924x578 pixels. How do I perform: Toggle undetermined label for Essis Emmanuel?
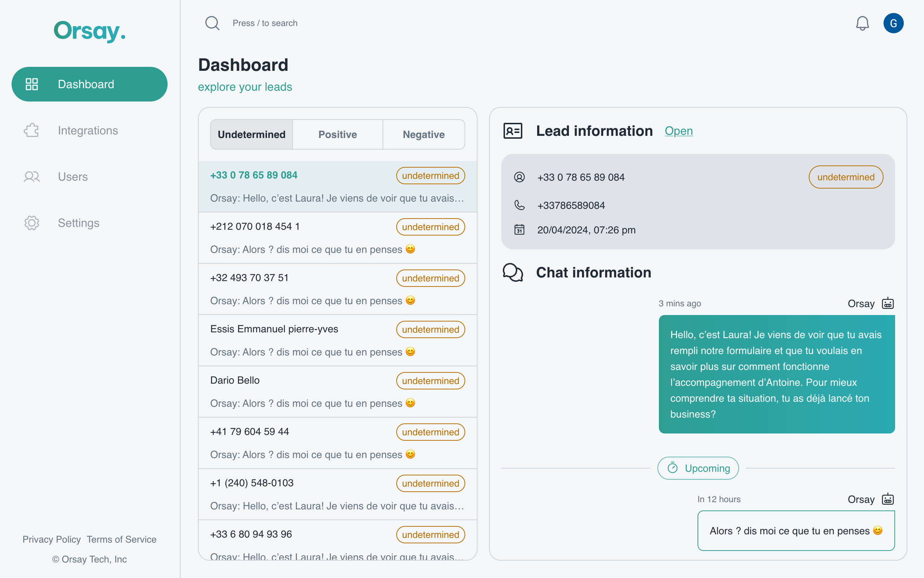pyautogui.click(x=429, y=329)
